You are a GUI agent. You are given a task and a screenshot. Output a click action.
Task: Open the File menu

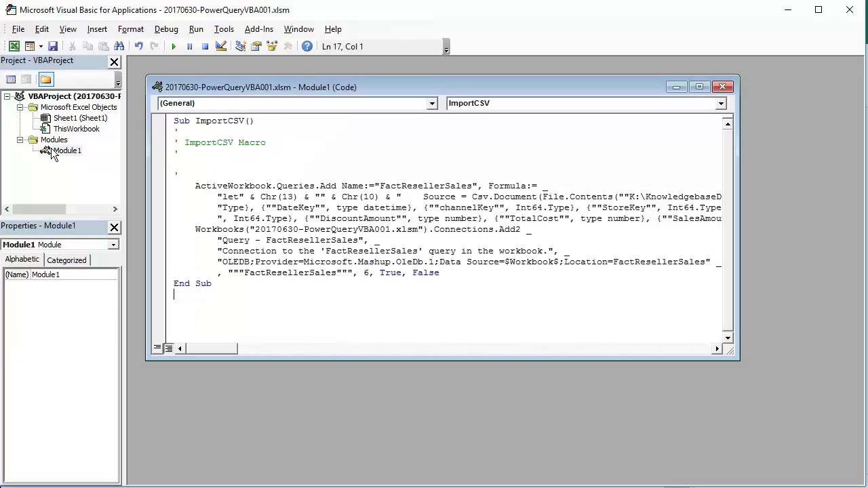coord(18,29)
